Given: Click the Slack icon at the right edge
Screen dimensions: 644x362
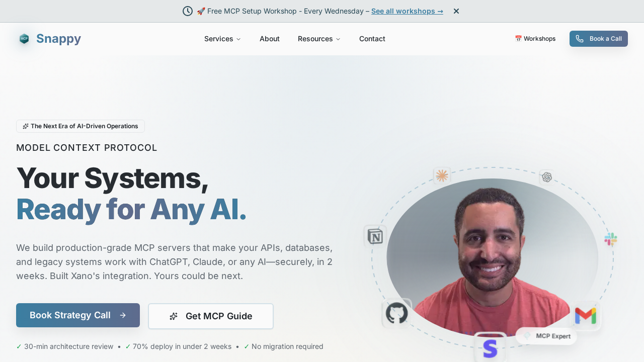Looking at the screenshot, I should click(610, 239).
